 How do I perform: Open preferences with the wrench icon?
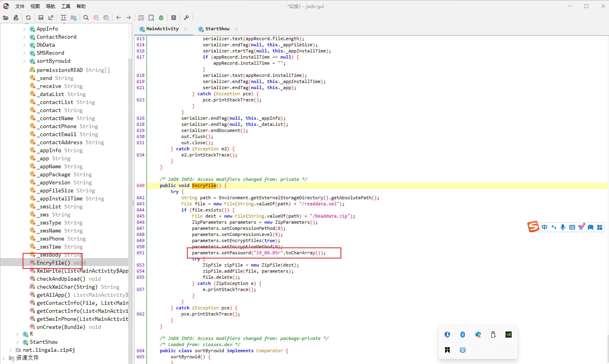(x=186, y=18)
